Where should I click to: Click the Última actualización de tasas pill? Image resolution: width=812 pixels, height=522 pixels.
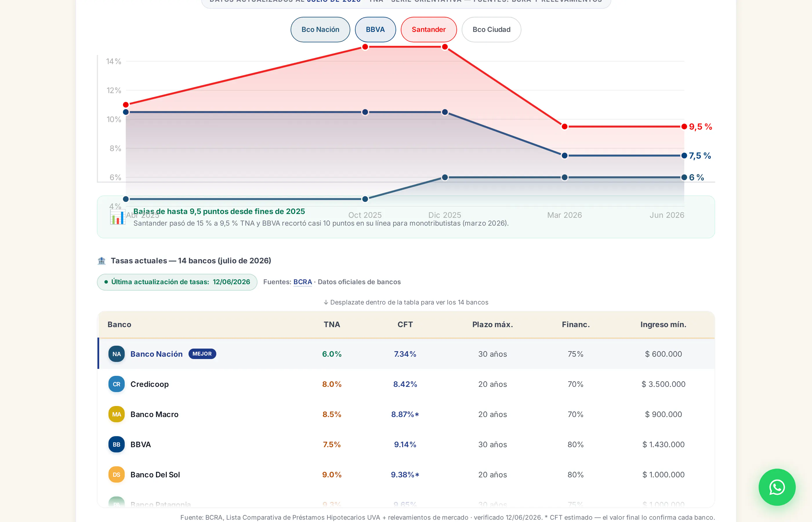point(177,282)
